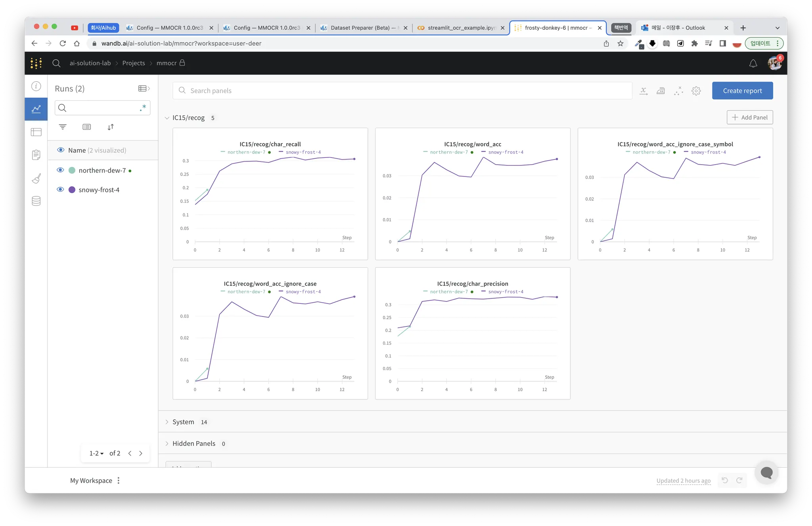The height and width of the screenshot is (526, 812).
Task: Click the Create report button
Action: pyautogui.click(x=742, y=91)
